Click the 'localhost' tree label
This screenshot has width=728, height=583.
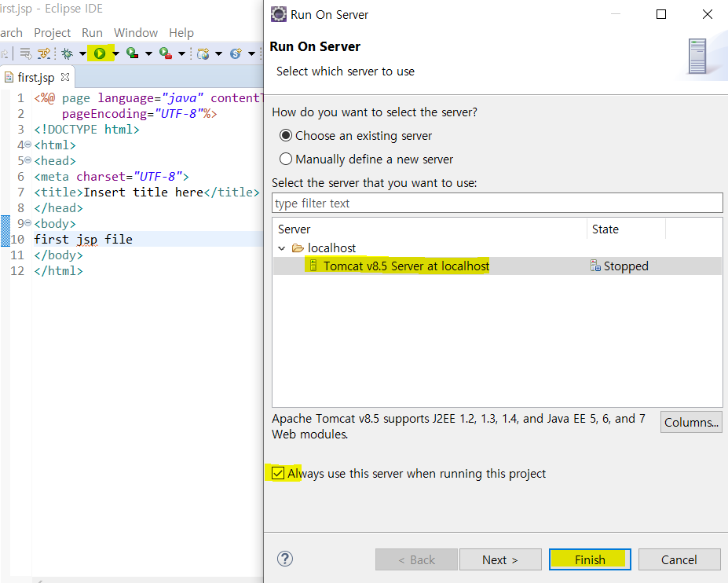tap(331, 248)
